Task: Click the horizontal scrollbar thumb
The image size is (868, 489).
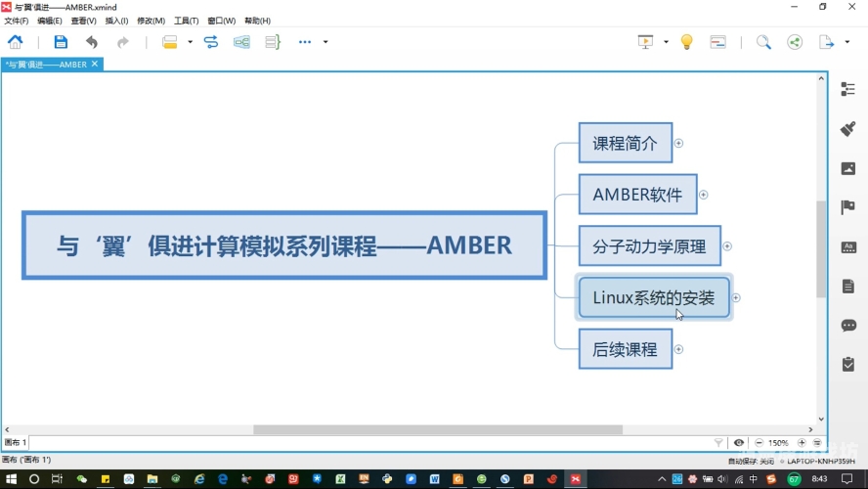Action: (438, 429)
